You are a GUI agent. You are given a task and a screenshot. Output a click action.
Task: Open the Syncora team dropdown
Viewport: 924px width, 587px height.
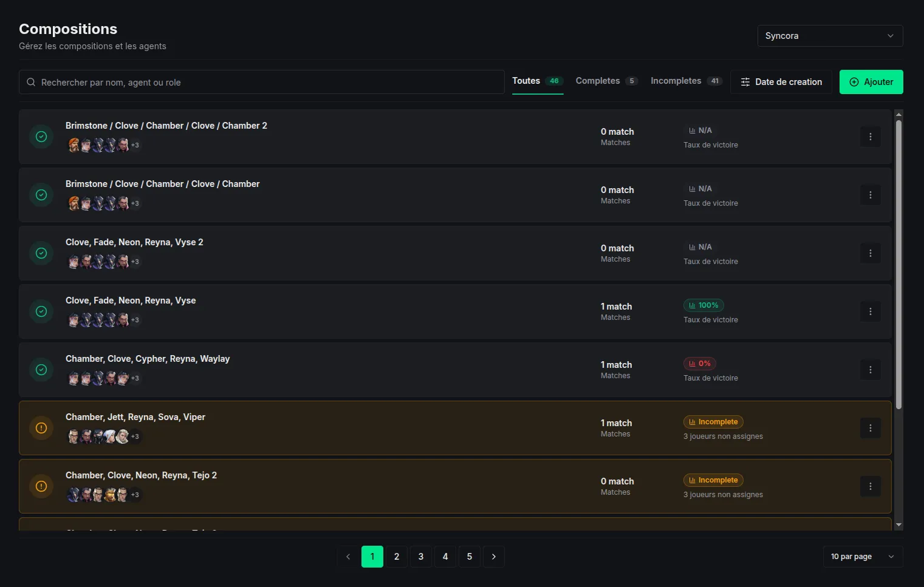[x=830, y=36]
